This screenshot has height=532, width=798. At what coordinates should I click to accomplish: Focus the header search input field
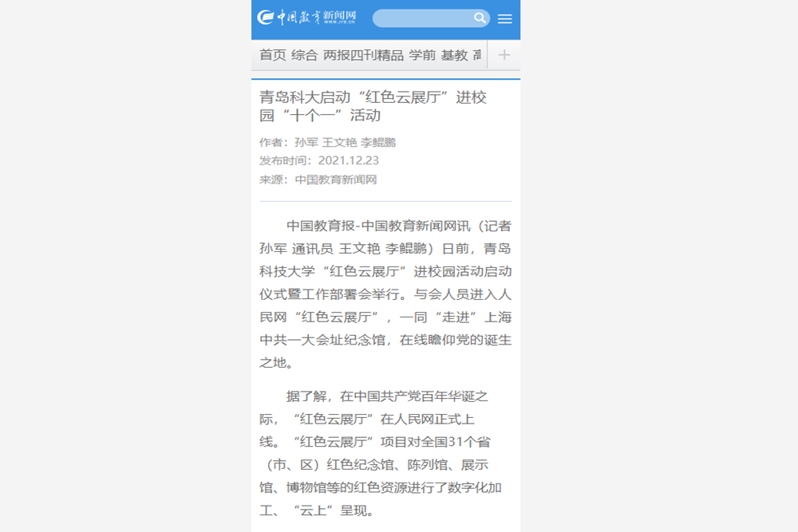423,18
